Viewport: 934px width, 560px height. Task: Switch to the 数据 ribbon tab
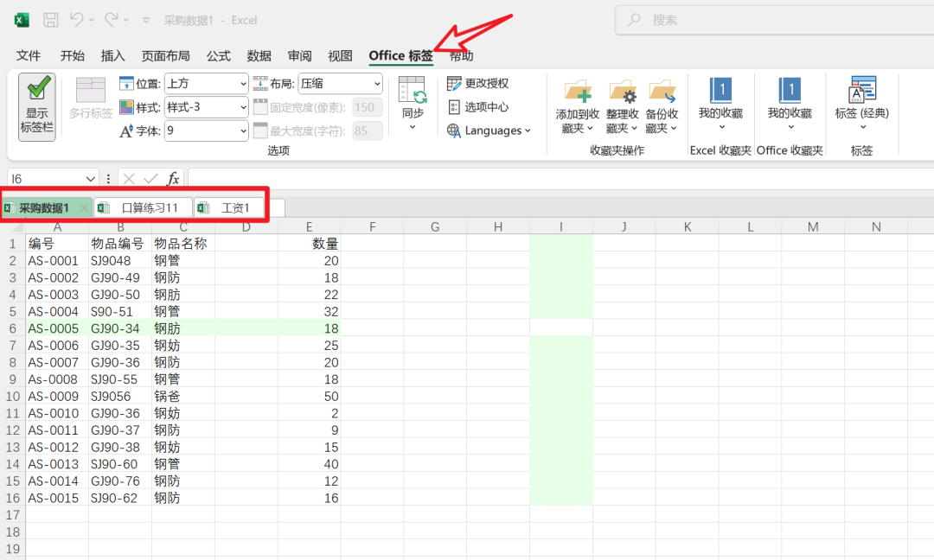coord(259,56)
